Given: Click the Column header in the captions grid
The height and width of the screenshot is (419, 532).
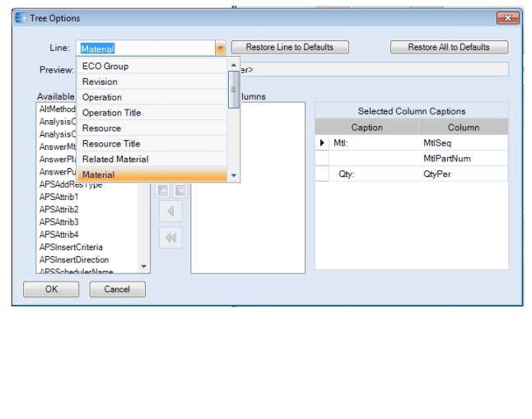Looking at the screenshot, I should (464, 128).
